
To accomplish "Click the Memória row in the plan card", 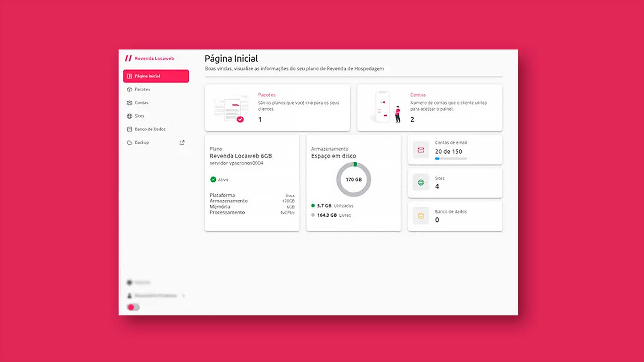I will pyautogui.click(x=252, y=207).
